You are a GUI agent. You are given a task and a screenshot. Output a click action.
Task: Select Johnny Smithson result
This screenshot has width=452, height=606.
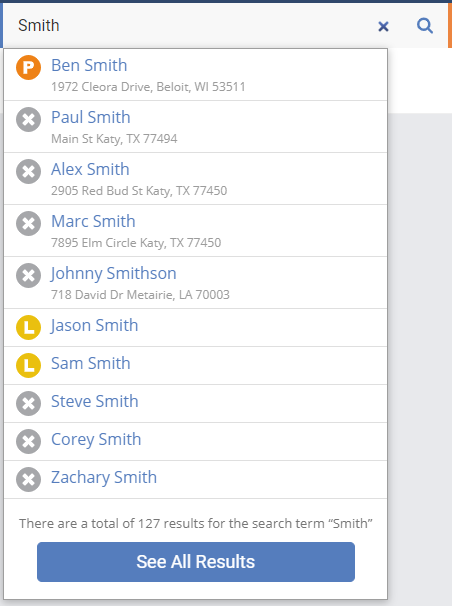195,283
